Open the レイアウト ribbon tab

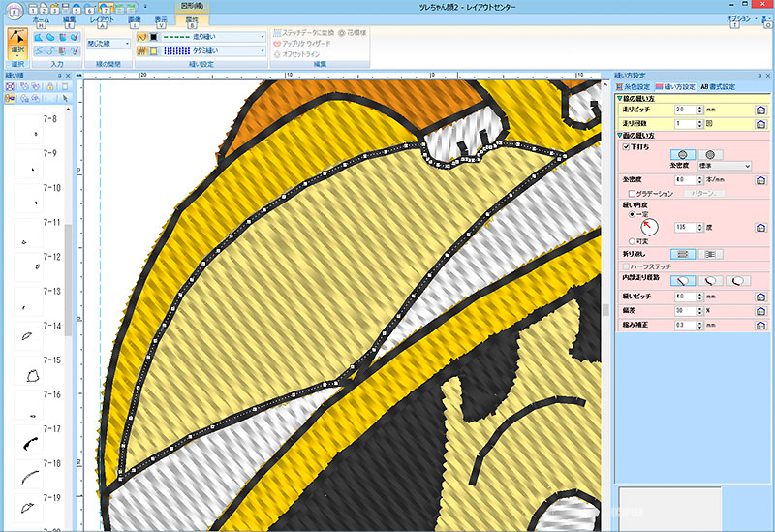[x=102, y=18]
